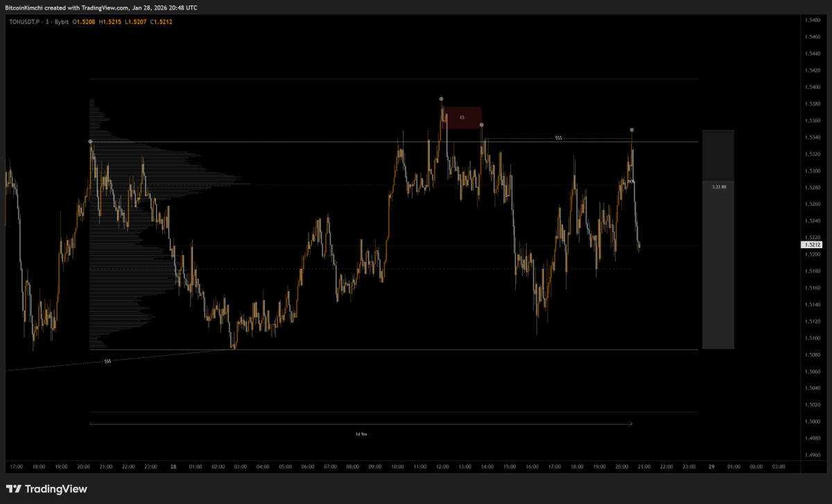The image size is (832, 504).
Task: Click price axis label 1.5100
Action: (x=813, y=338)
